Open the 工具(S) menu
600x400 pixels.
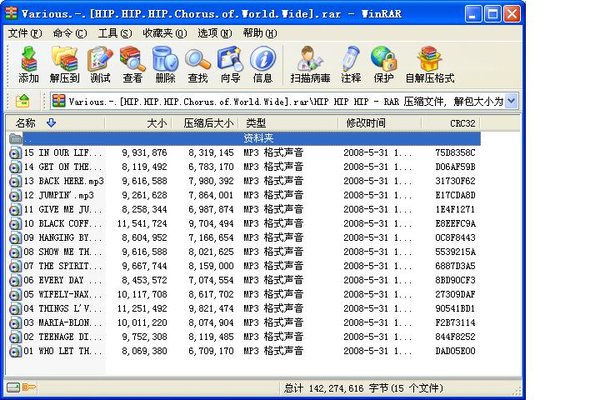pos(115,34)
